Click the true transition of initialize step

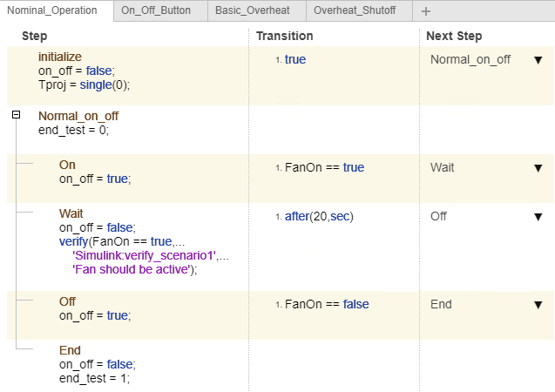tap(295, 60)
